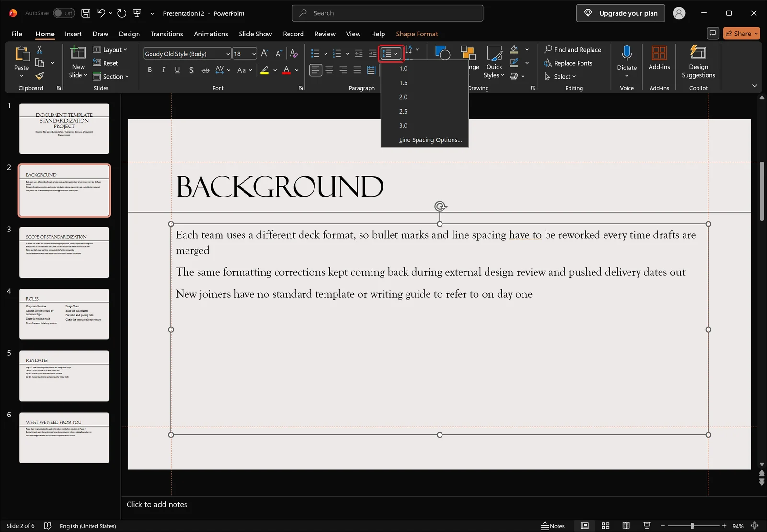Open Design Suggestions icon
The width and height of the screenshot is (767, 532).
pyautogui.click(x=698, y=52)
